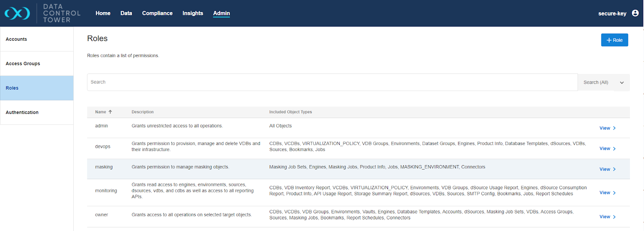Go to the Data menu

pyautogui.click(x=126, y=13)
